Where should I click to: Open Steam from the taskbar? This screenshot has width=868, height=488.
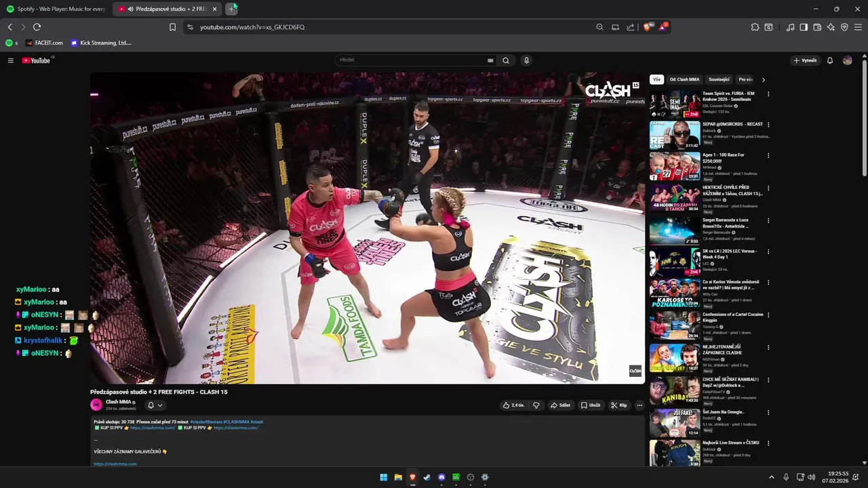(427, 477)
